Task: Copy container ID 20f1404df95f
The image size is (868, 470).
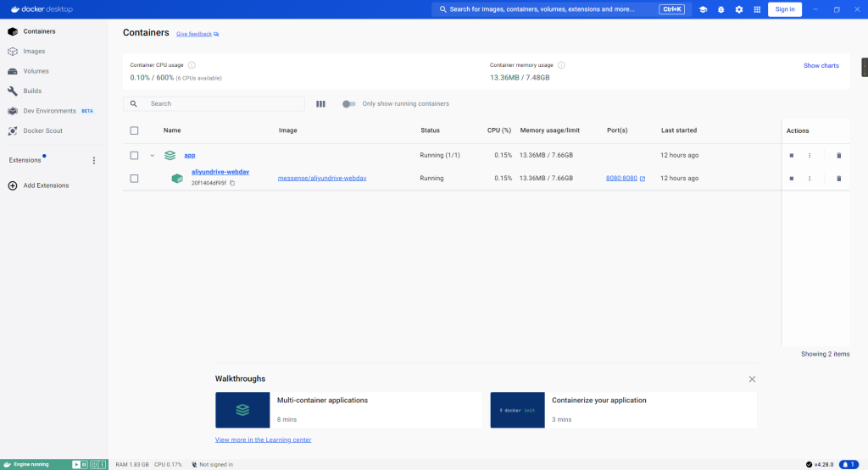Action: (x=232, y=183)
